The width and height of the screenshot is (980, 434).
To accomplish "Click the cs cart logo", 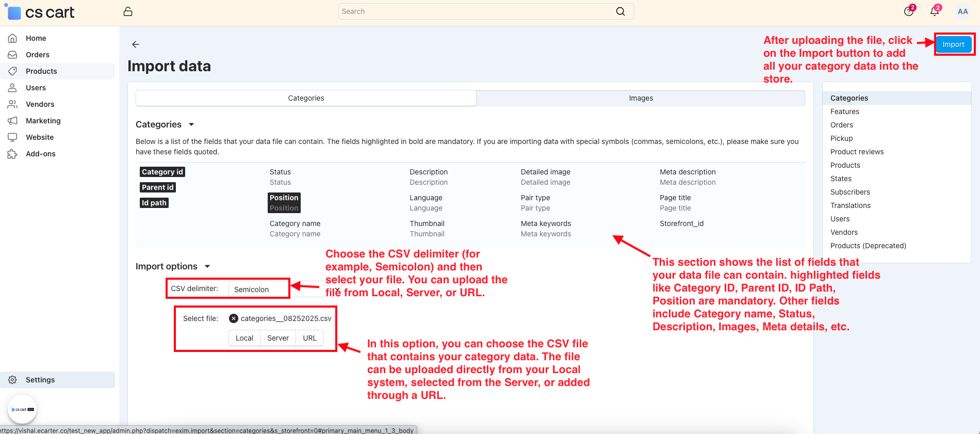I will click(41, 12).
